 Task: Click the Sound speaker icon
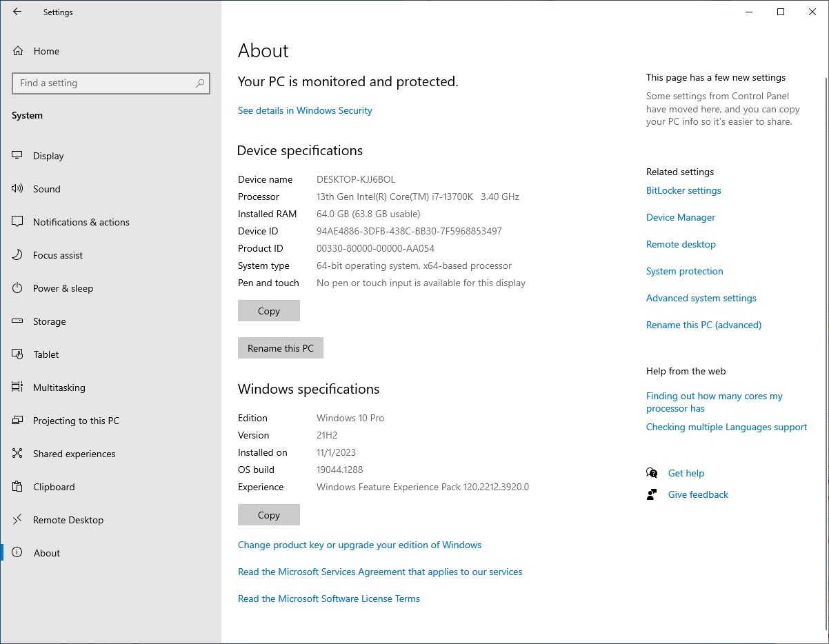[x=18, y=189]
